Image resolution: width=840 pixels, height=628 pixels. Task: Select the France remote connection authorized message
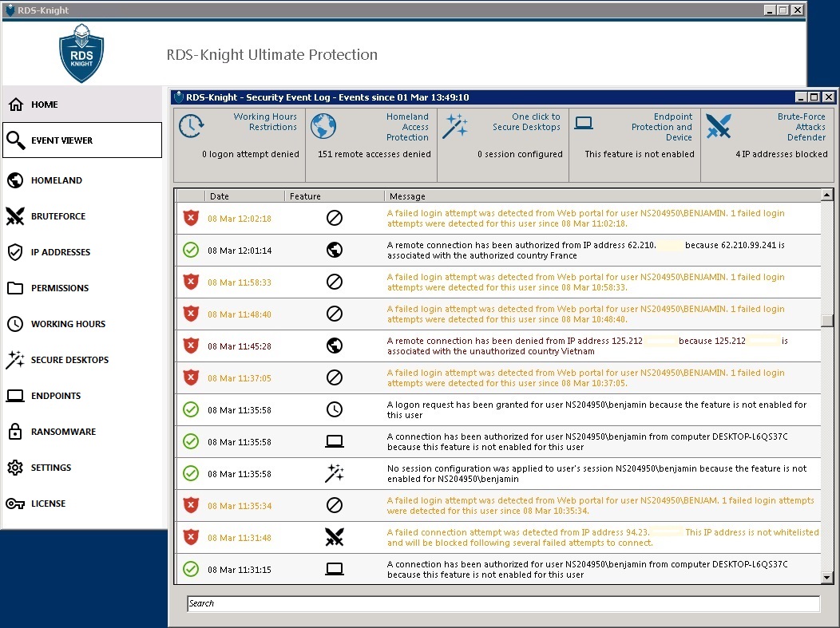pyautogui.click(x=585, y=250)
